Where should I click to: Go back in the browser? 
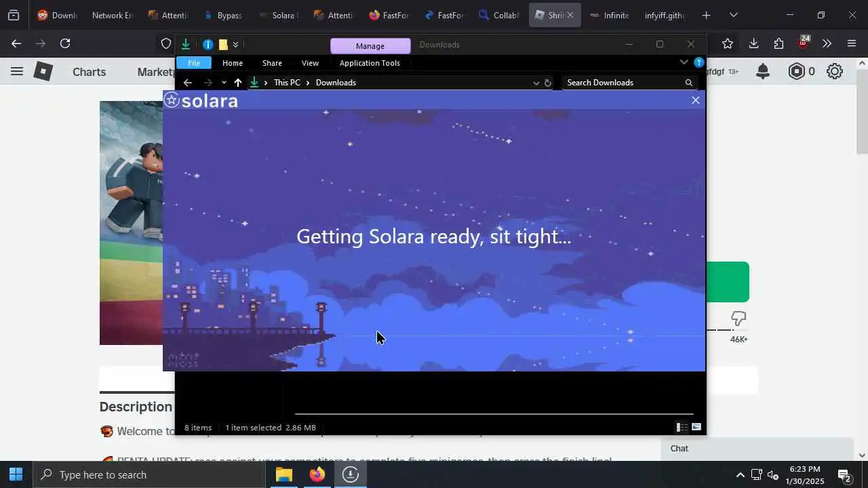[16, 43]
